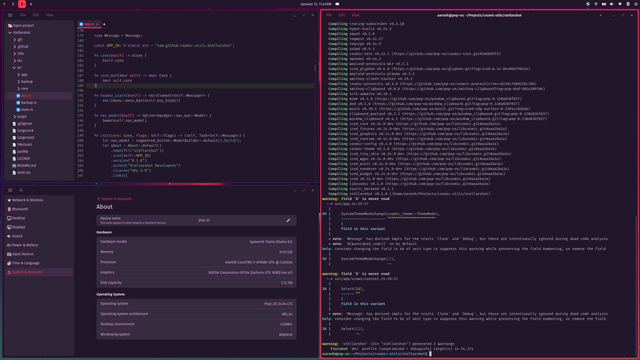The height and width of the screenshot is (360, 640).
Task: Close the app.rs editor tab
Action: click(97, 24)
